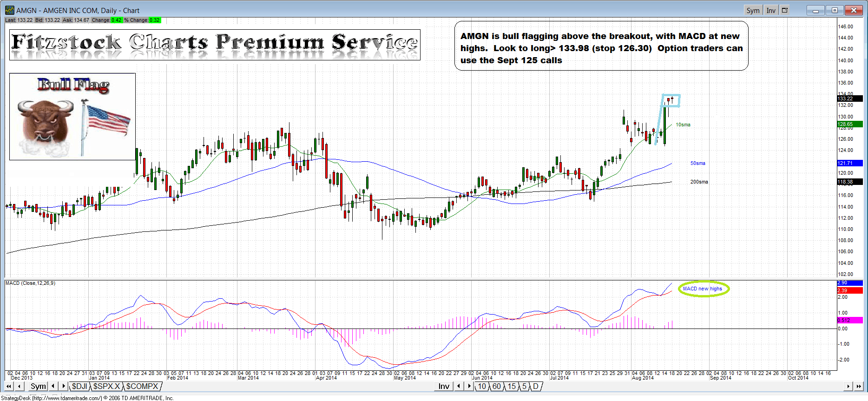Screen dimensions: 868x401
Task: Switch to the $DJI symbol tab
Action: 79,386
